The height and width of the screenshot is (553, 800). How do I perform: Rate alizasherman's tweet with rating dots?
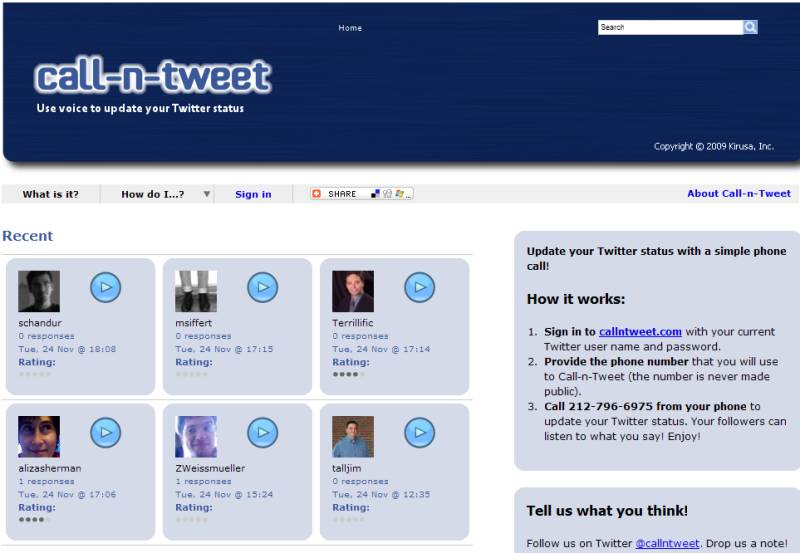click(x=35, y=520)
